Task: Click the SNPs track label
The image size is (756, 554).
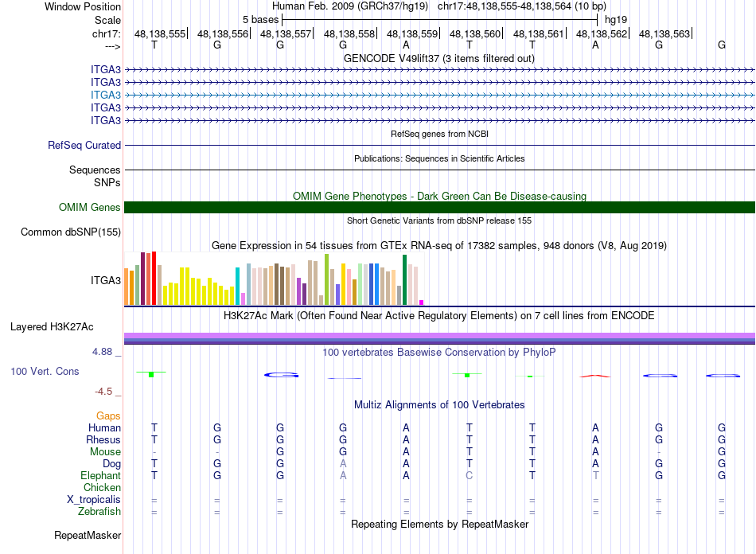Action: [x=107, y=182]
